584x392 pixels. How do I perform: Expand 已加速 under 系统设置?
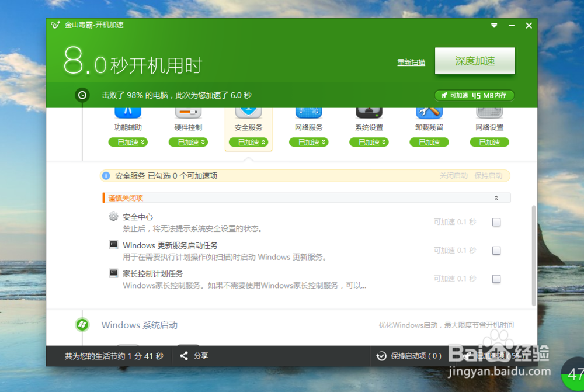369,142
